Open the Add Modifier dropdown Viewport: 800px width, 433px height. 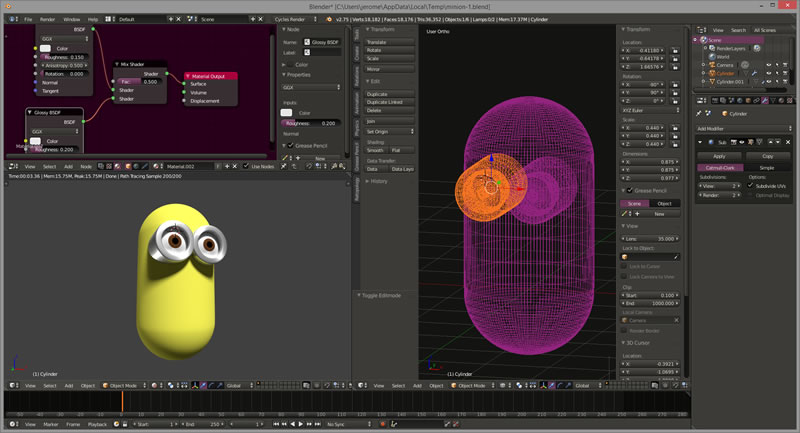pos(744,129)
